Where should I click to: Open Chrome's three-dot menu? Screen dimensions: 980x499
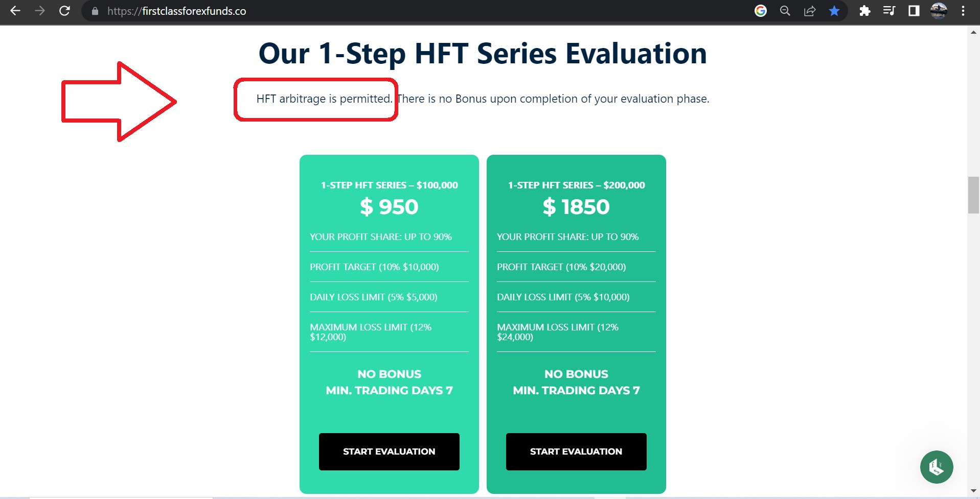[x=963, y=11]
